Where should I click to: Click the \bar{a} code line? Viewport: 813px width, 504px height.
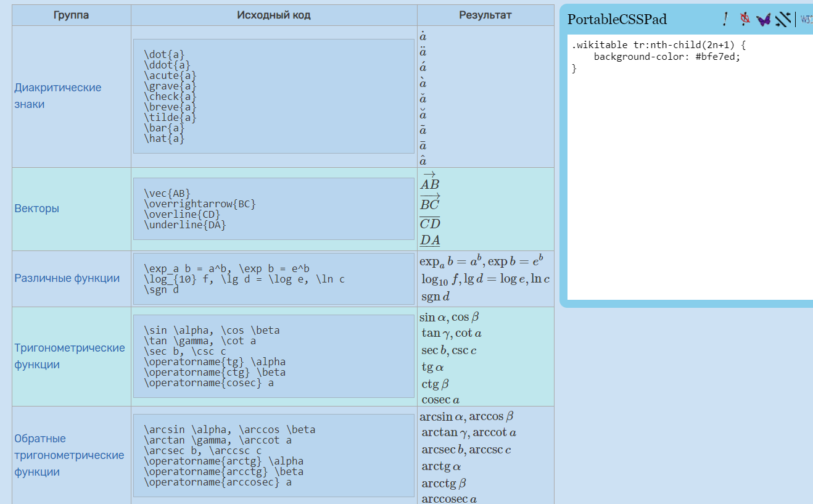tap(164, 128)
